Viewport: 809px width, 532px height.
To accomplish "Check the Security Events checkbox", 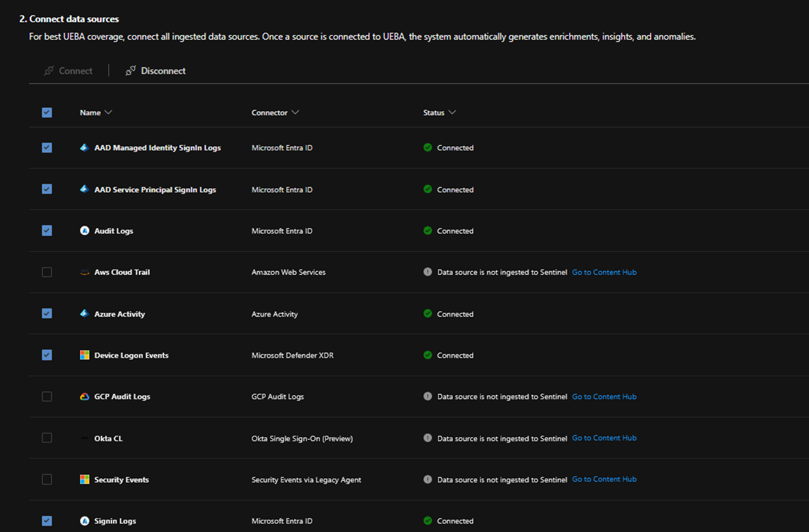I will (47, 479).
